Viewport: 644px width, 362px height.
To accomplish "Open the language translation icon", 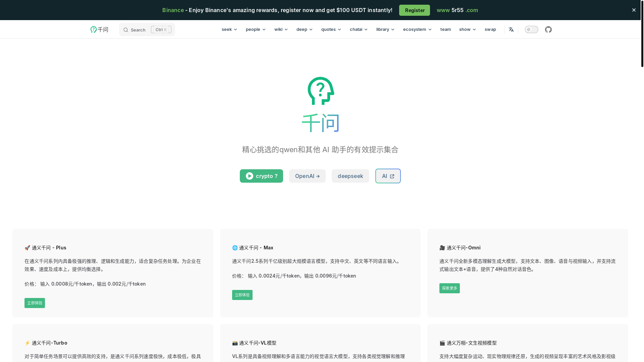I will coord(511,29).
